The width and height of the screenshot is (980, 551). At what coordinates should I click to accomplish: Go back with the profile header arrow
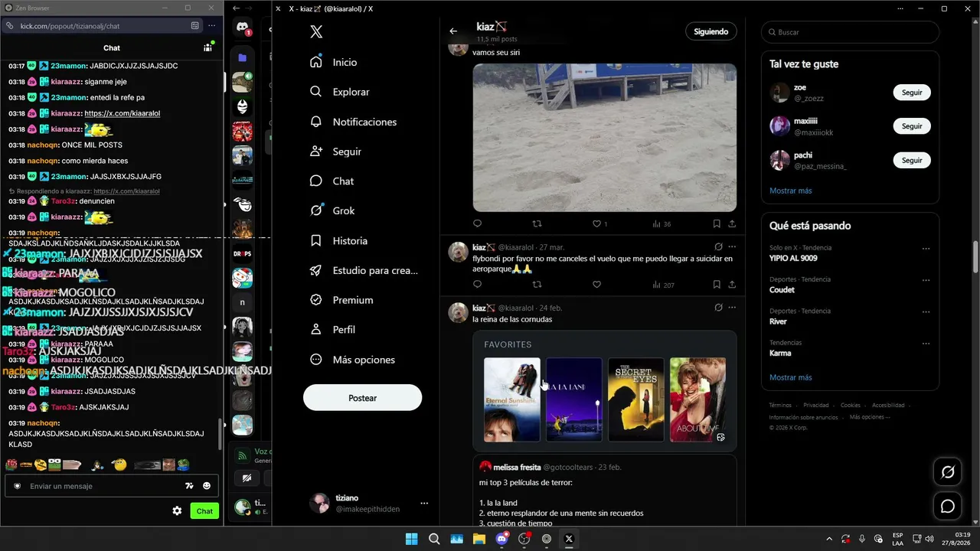click(x=453, y=31)
